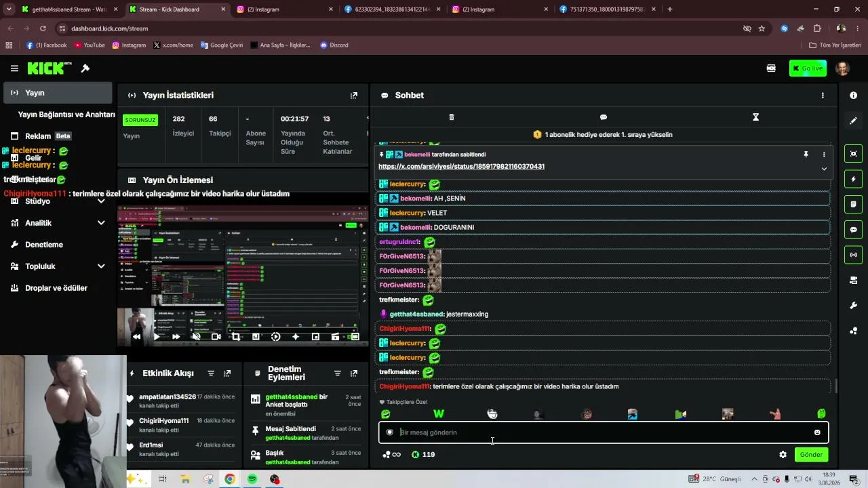Image resolution: width=868 pixels, height=488 pixels.
Task: Open the emoji picker in message box
Action: (x=817, y=432)
